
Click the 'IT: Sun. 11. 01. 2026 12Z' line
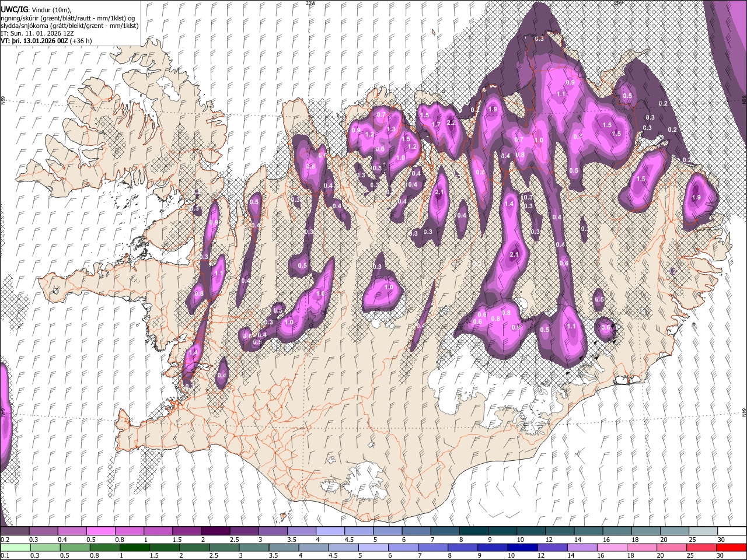tap(37, 34)
